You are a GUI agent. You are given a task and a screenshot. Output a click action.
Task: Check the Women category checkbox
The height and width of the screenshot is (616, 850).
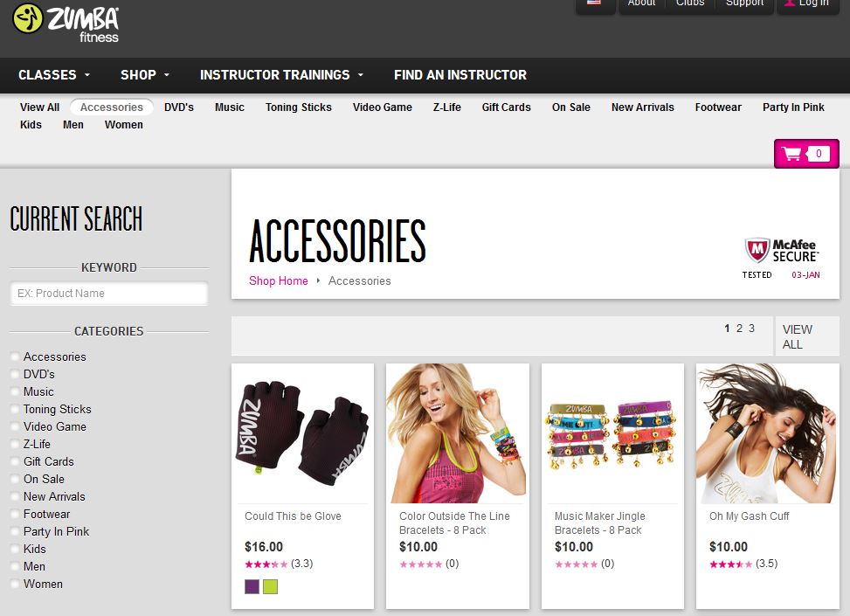(x=15, y=584)
